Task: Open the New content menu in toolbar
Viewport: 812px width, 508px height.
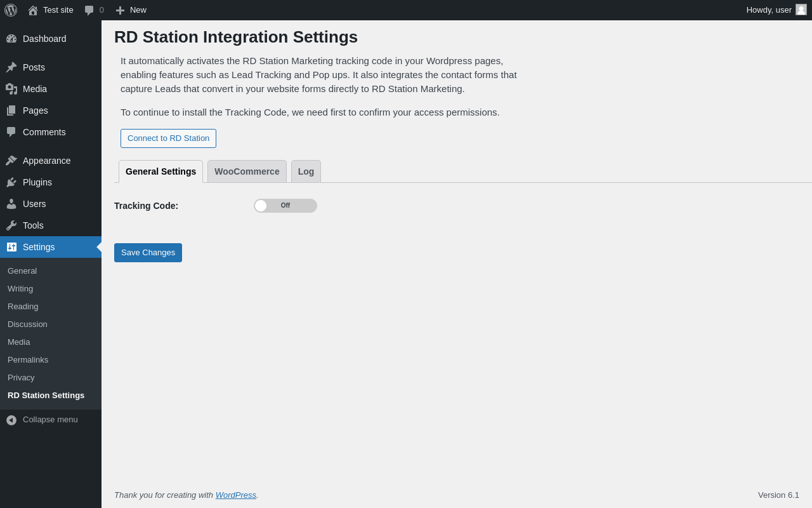Action: pyautogui.click(x=131, y=10)
